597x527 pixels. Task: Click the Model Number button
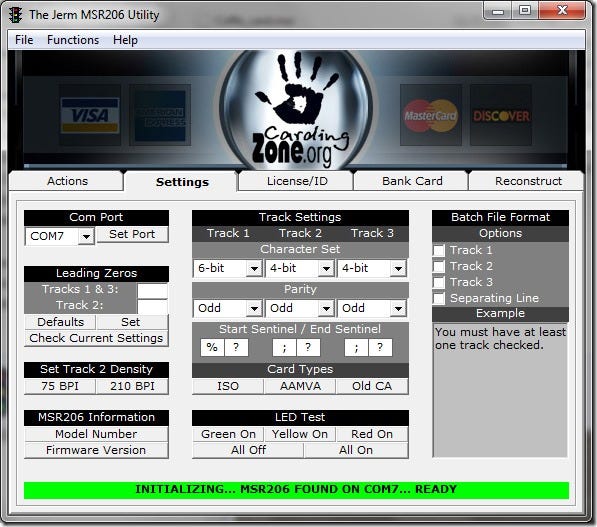click(x=96, y=434)
